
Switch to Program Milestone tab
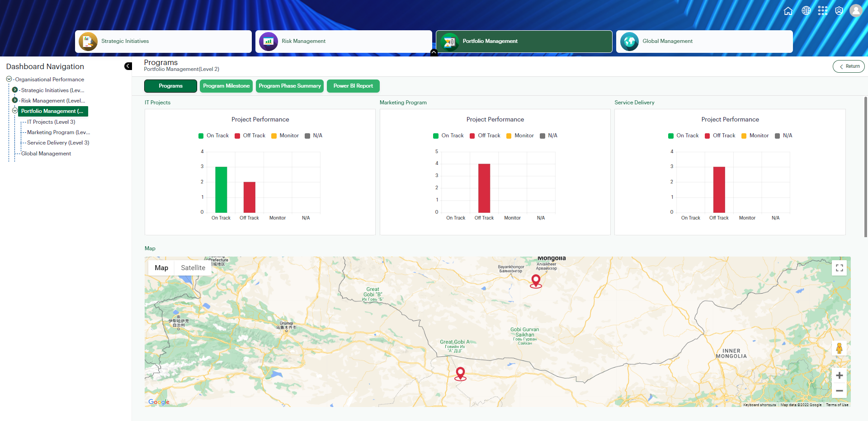pos(226,86)
